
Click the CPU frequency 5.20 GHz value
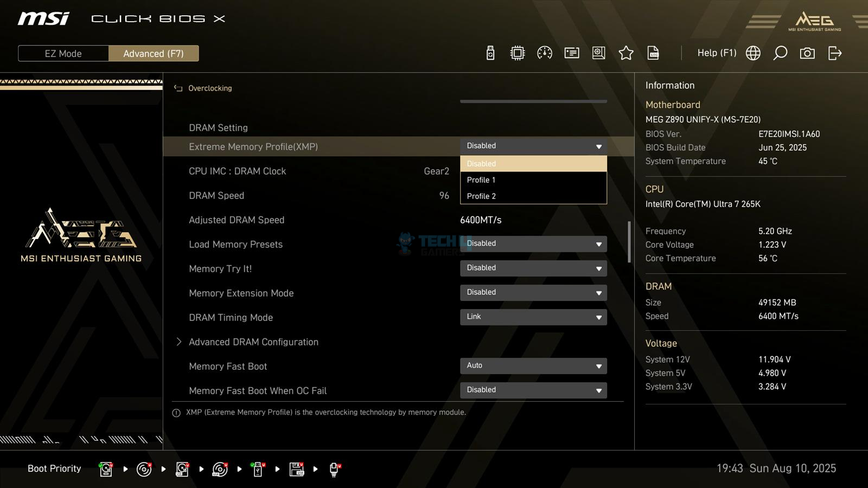[775, 231]
